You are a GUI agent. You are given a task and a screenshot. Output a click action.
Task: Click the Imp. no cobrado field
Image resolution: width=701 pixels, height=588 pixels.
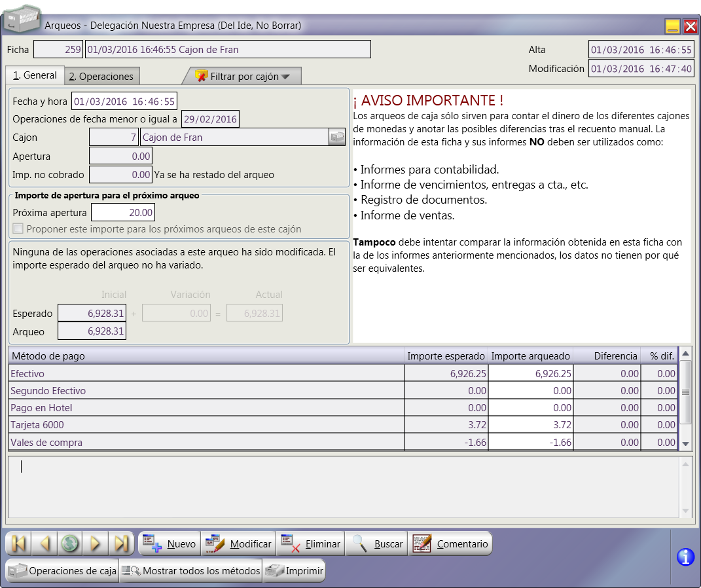pyautogui.click(x=120, y=174)
